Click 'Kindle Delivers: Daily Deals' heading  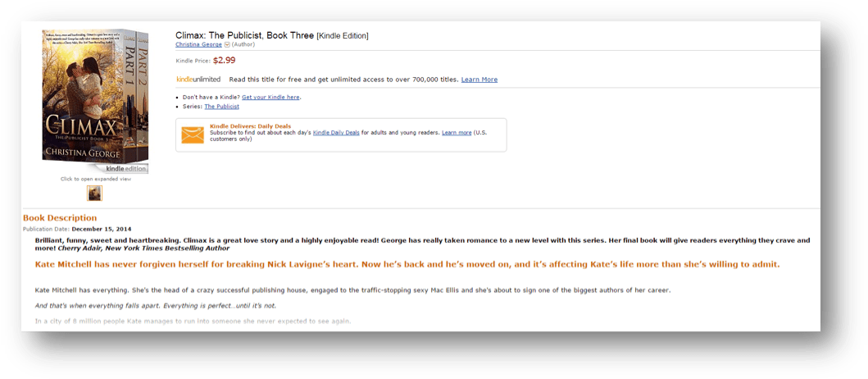[250, 126]
